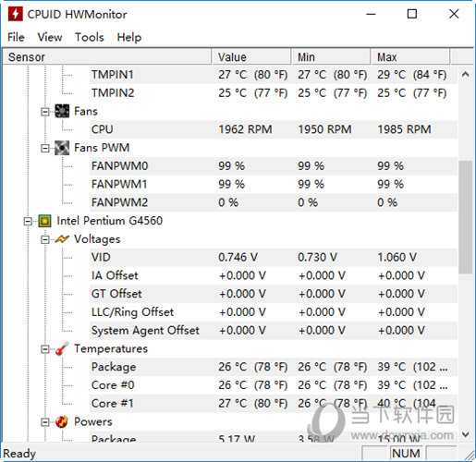Select the FANPWM2 row

pos(274,202)
